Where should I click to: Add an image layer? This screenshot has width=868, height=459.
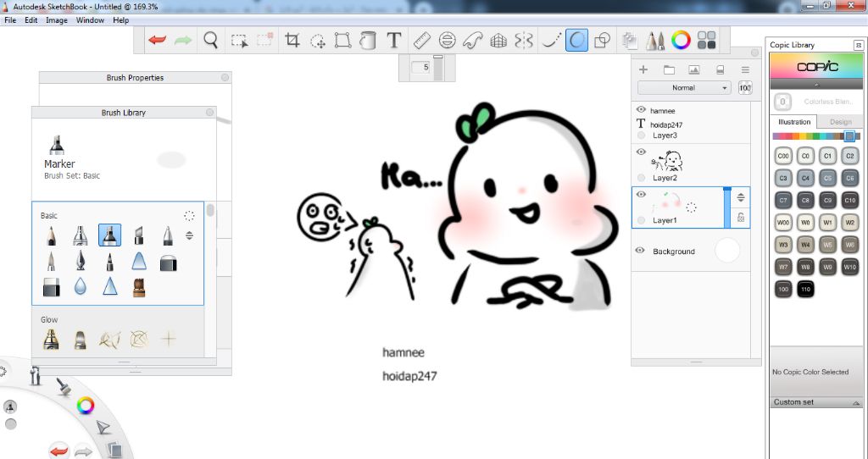click(x=693, y=69)
